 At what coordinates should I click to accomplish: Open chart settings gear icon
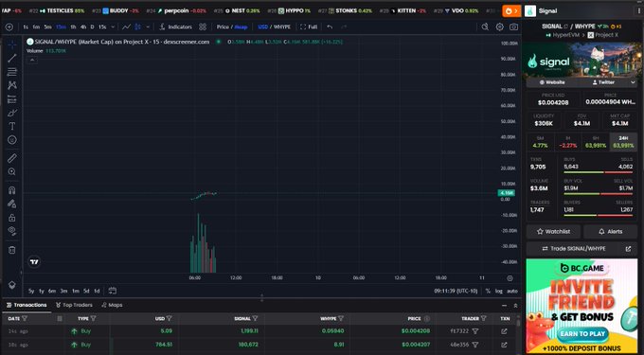coord(499,27)
